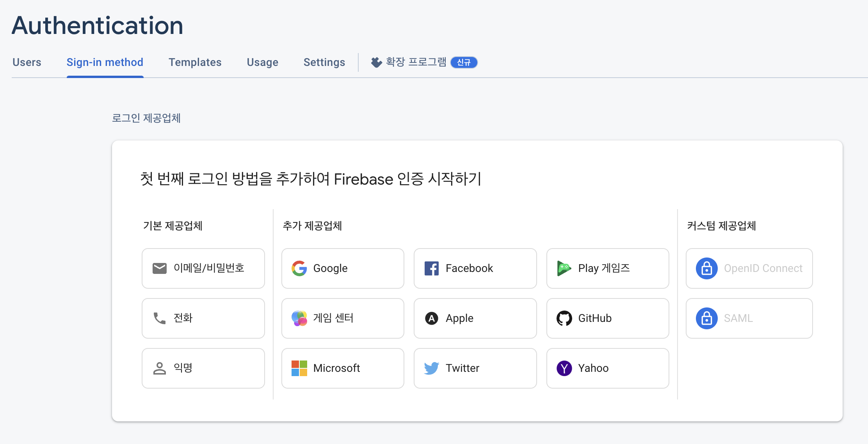This screenshot has height=444, width=868.
Task: Choose the OpenID Connect provider
Action: pyautogui.click(x=749, y=268)
